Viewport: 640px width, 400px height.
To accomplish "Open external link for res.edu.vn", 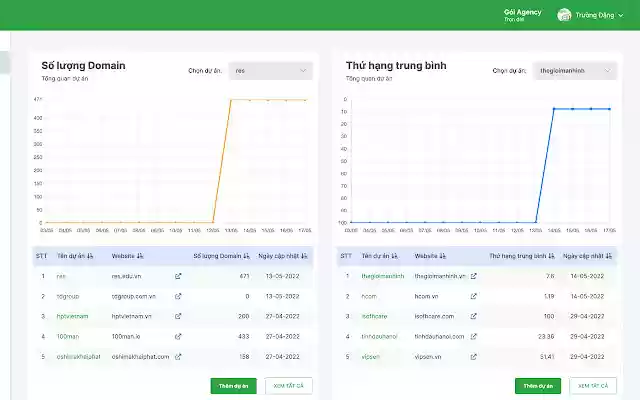I will 178,276.
